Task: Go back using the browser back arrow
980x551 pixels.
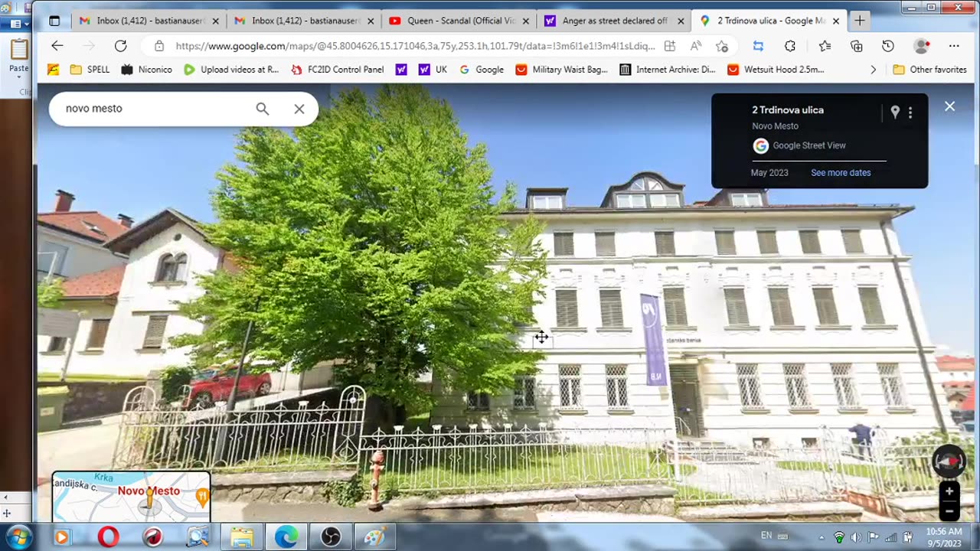Action: (x=57, y=46)
